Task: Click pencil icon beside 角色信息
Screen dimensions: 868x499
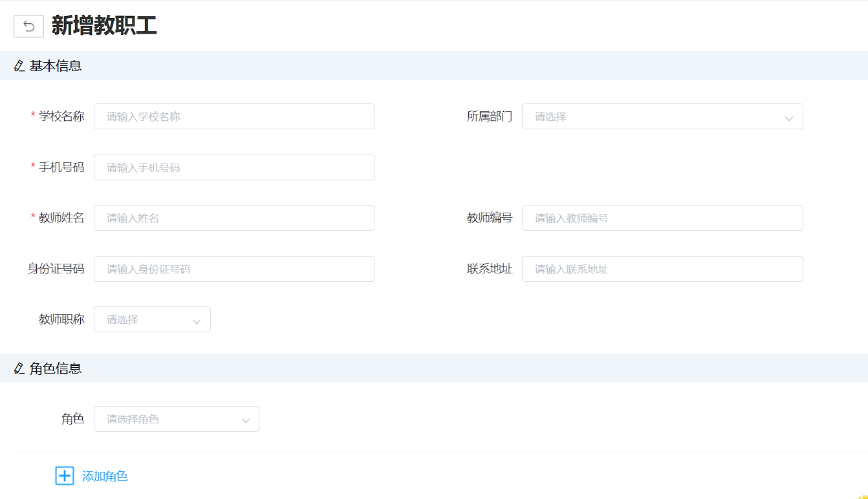Action: (x=19, y=368)
